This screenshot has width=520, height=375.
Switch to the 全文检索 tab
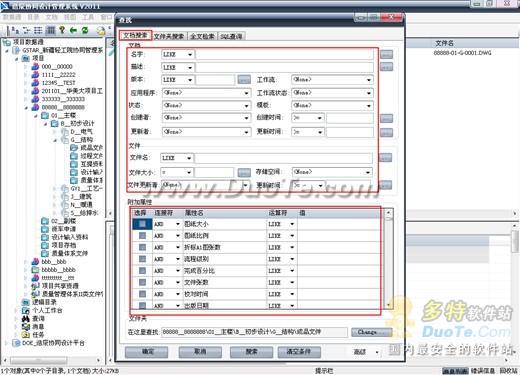click(x=202, y=36)
